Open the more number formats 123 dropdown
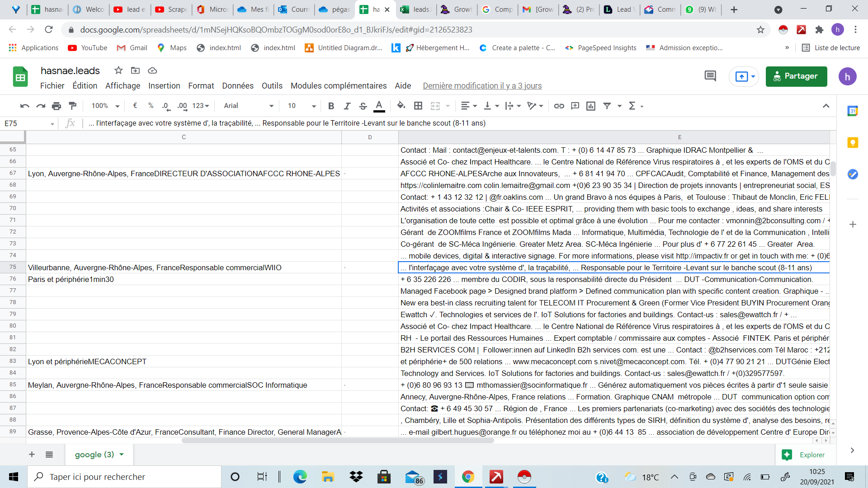This screenshot has height=488, width=868. click(201, 106)
